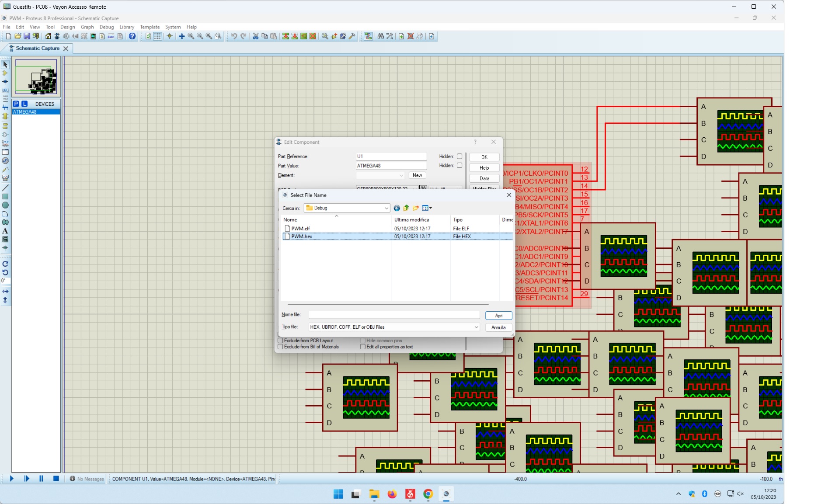
Task: Open Firefox from the Windows taskbar
Action: tap(392, 494)
